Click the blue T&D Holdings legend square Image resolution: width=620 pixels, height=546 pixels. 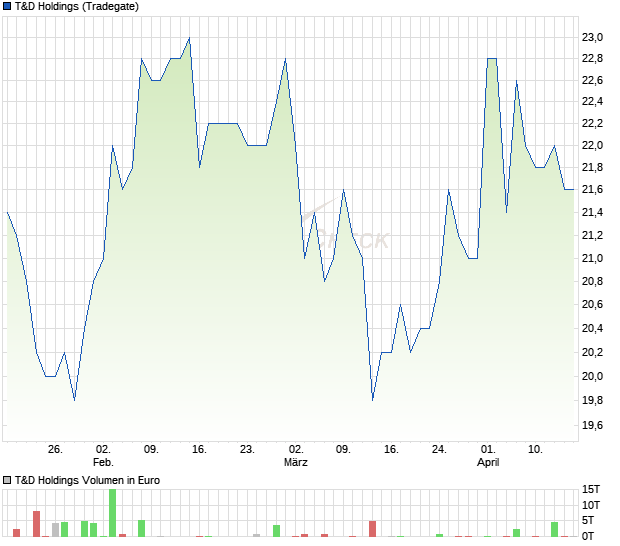click(x=7, y=7)
